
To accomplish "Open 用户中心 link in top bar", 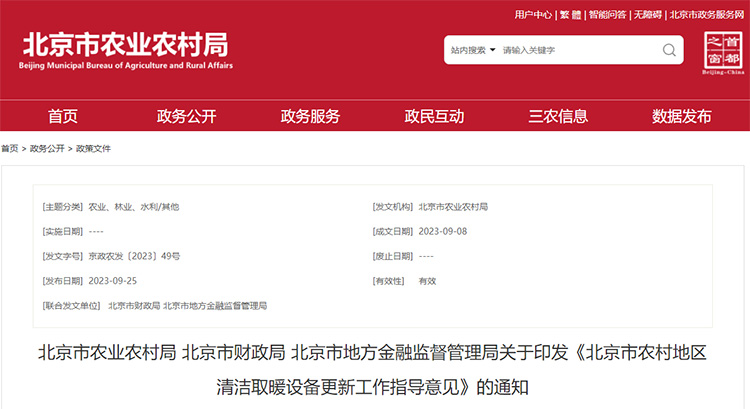I will coord(533,15).
